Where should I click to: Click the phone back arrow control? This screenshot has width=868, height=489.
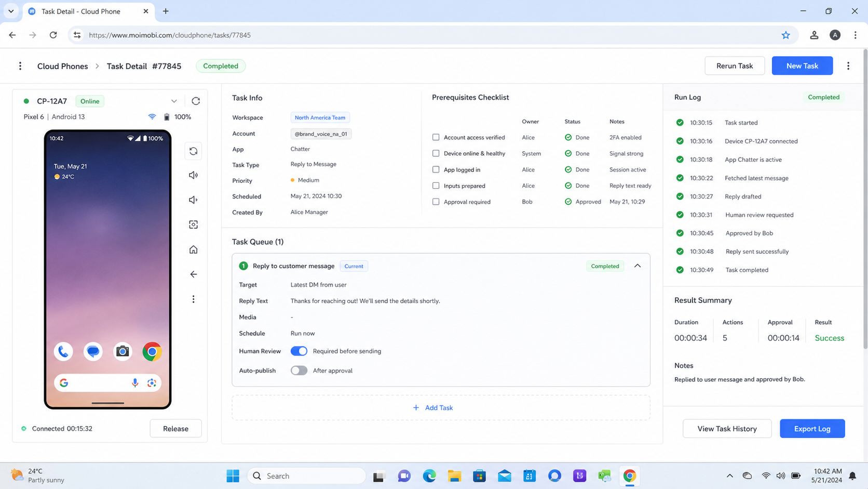coord(193,274)
